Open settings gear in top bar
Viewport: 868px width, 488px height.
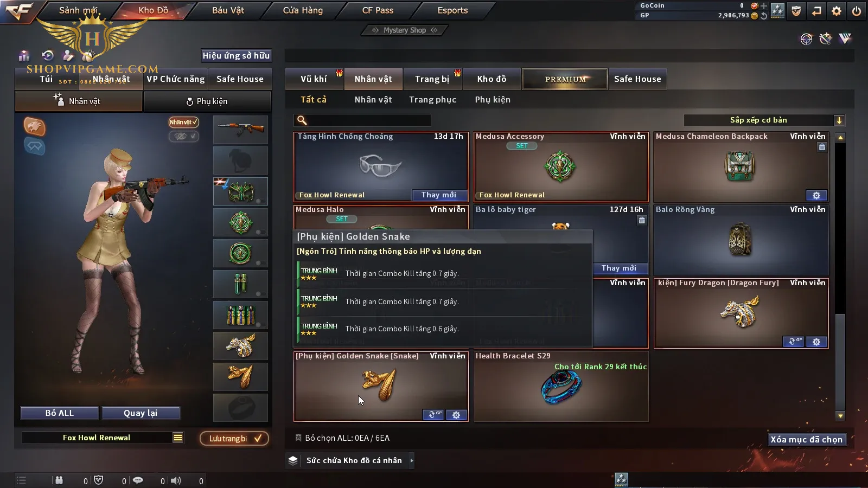click(x=837, y=11)
